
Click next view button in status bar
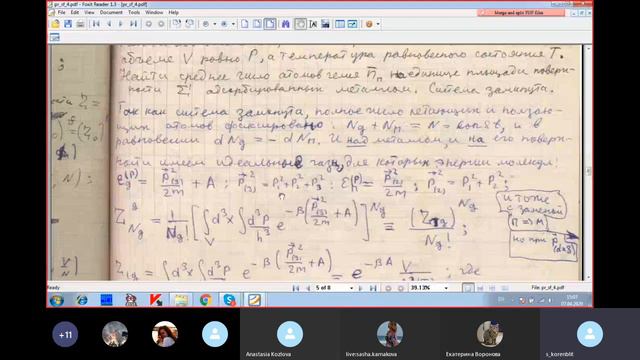click(400, 288)
